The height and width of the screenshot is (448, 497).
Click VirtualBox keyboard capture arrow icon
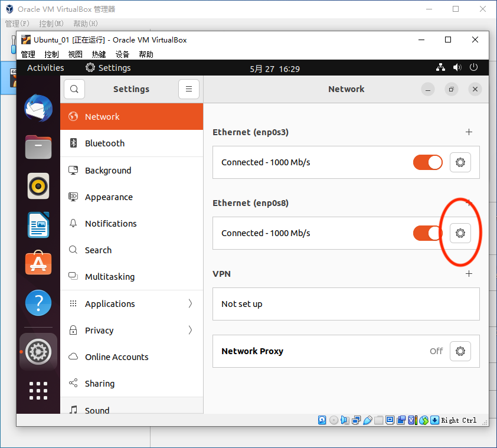pos(434,420)
